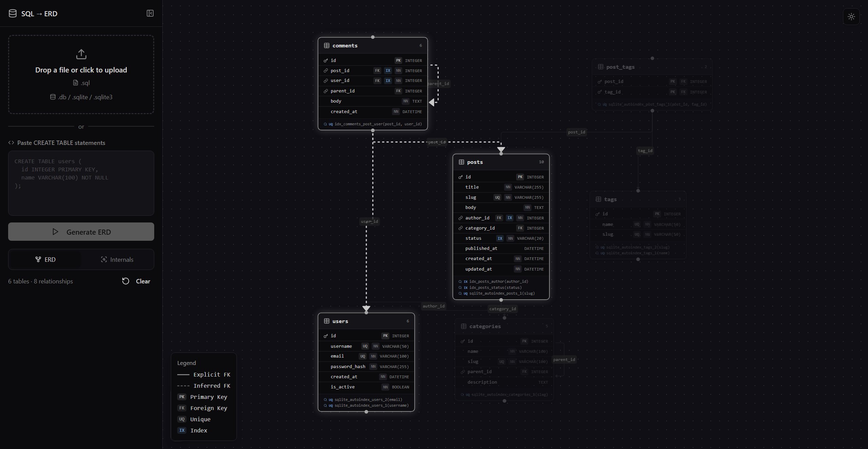868x449 pixels.
Task: Click the Clear button
Action: (x=136, y=281)
